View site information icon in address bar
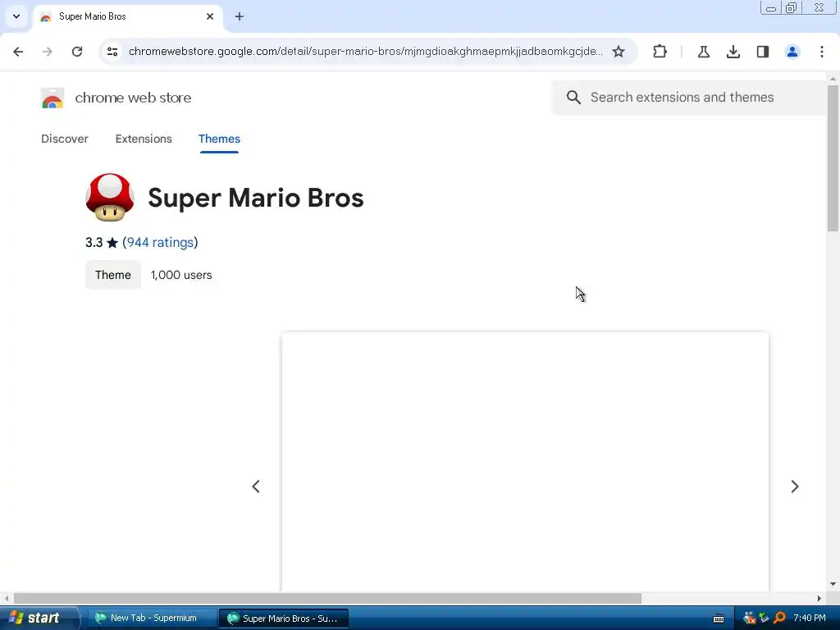Screen dimensions: 840x630 click(112, 52)
